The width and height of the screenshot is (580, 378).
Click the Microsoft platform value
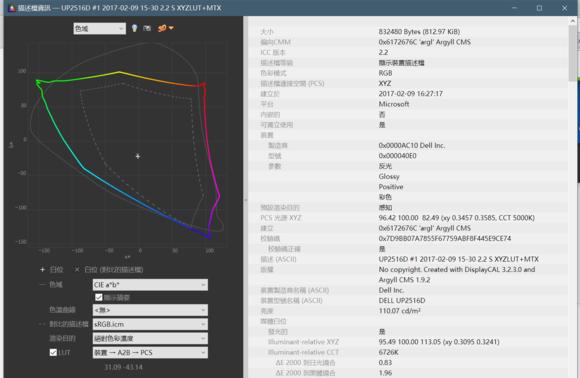tap(394, 104)
